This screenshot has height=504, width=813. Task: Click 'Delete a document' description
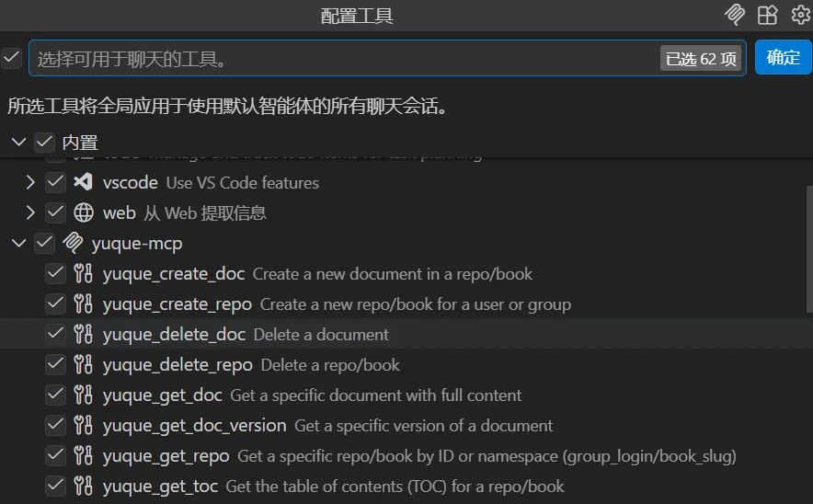[x=321, y=335]
